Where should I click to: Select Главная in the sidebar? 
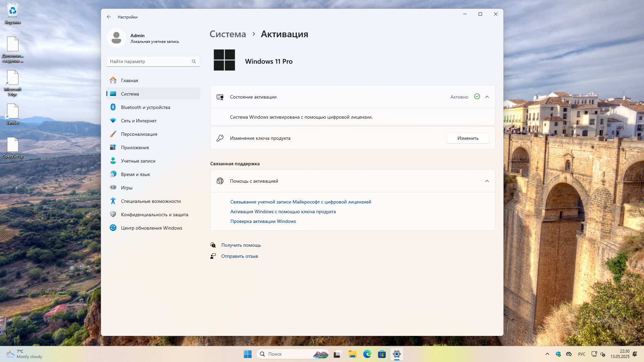tap(129, 80)
